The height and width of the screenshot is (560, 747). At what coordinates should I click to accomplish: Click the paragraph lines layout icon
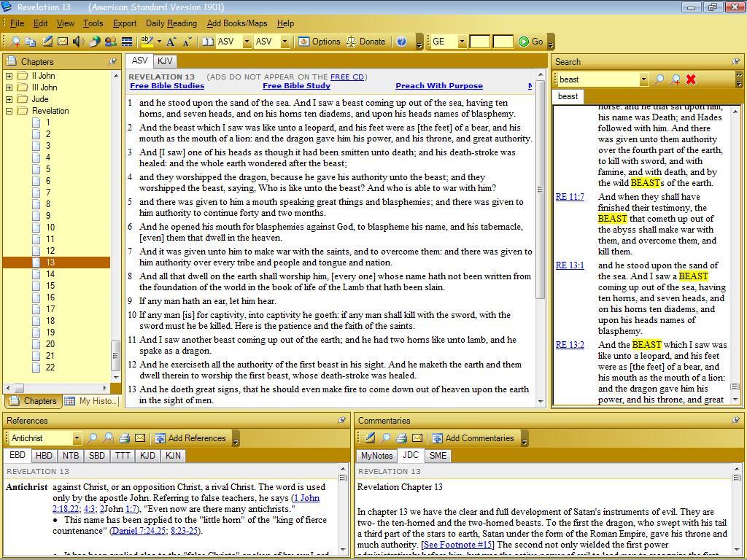pyautogui.click(x=127, y=42)
